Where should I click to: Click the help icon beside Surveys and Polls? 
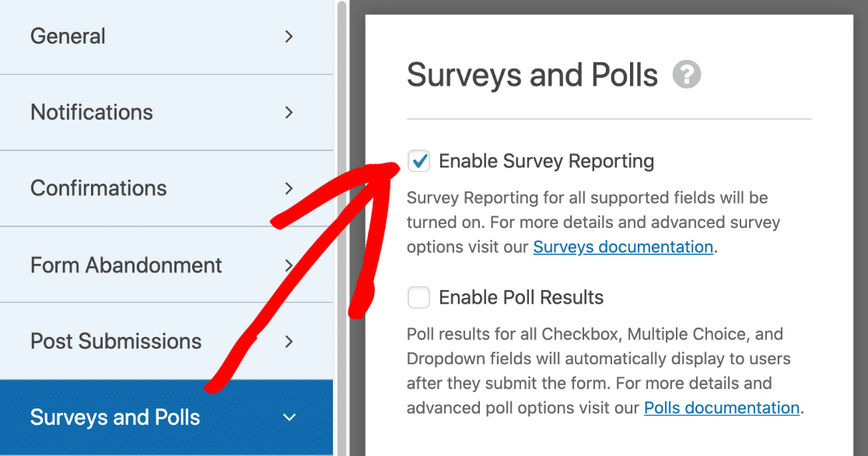[687, 74]
